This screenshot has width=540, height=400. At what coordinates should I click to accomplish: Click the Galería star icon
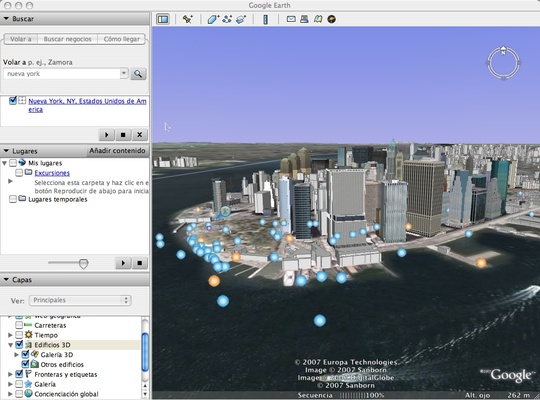coord(29,384)
